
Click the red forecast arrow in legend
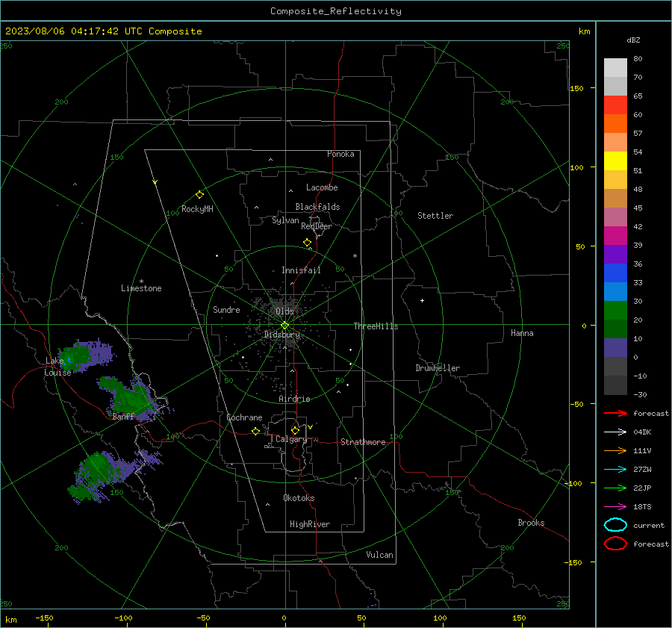click(x=615, y=413)
